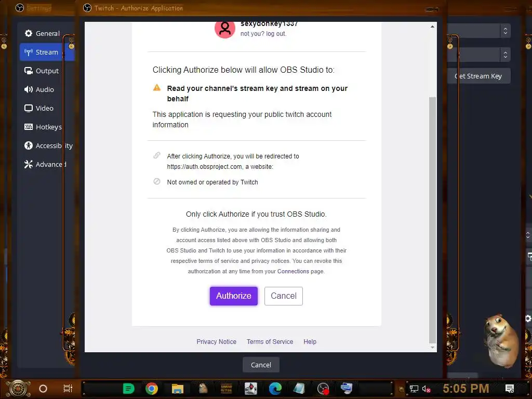Click the General gear icon in the sidebar
The height and width of the screenshot is (399, 532).
click(x=29, y=33)
